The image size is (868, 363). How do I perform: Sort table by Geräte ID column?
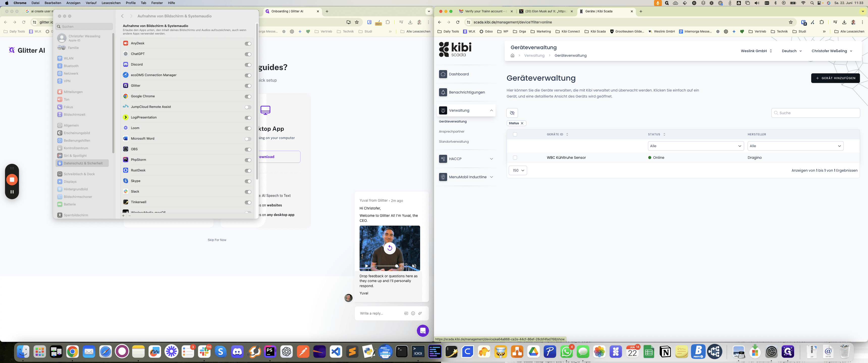(557, 134)
